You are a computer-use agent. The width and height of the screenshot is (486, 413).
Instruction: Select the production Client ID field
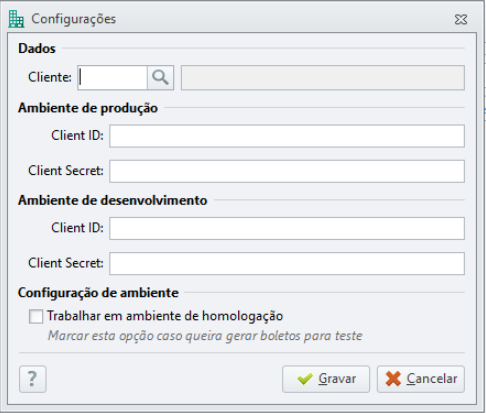coord(287,136)
